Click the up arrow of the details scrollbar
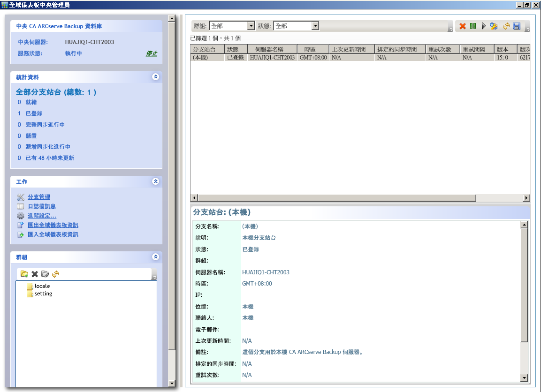 click(x=524, y=225)
